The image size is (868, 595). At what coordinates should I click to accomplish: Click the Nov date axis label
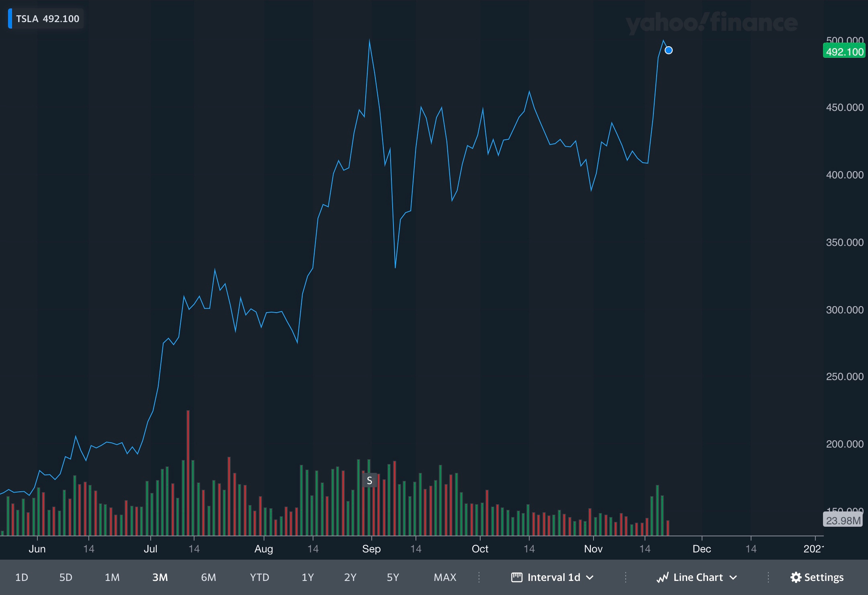tap(593, 549)
